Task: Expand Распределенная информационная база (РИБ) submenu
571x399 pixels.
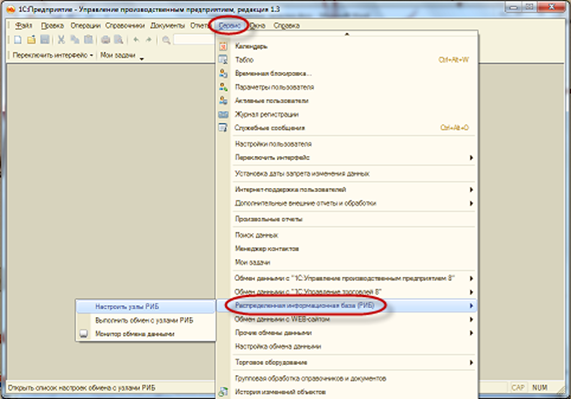Action: tap(471, 306)
